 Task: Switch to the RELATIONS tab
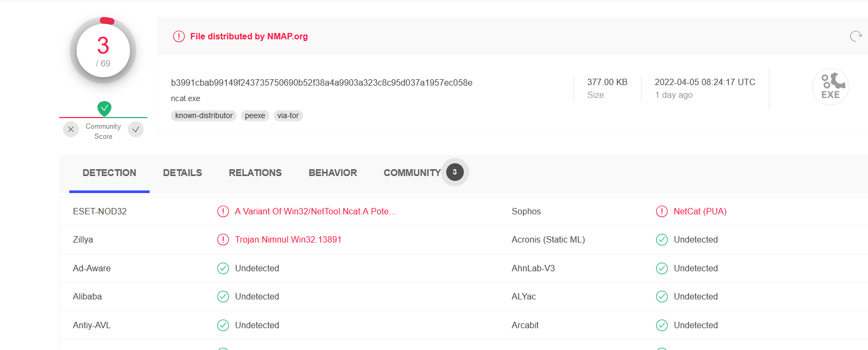[x=255, y=173]
